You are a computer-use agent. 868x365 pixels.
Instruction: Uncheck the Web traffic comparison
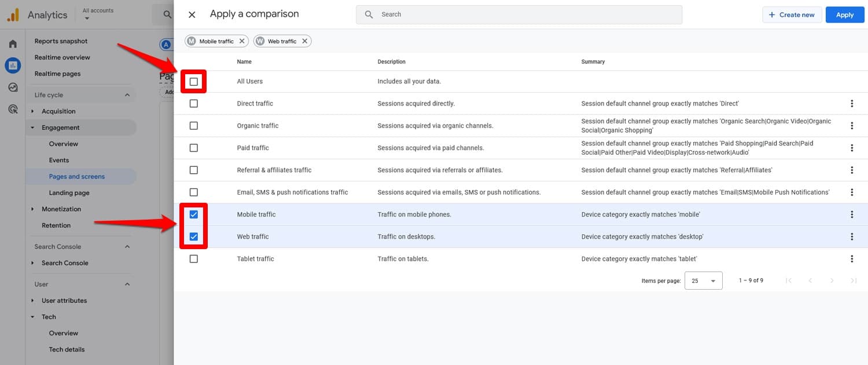tap(194, 236)
